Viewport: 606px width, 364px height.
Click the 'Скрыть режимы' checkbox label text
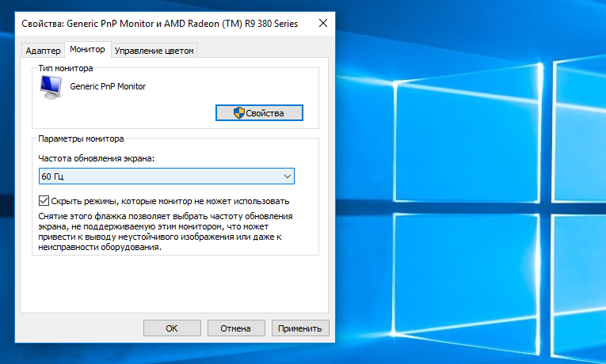[x=170, y=201]
